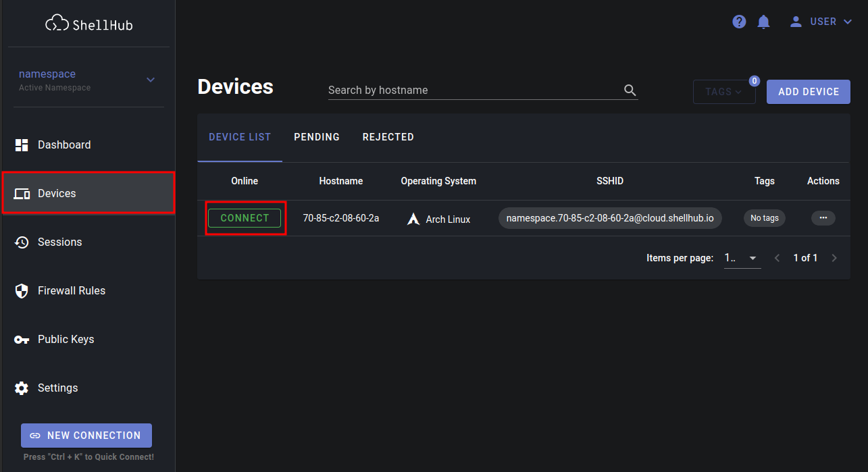Viewport: 868px width, 472px height.
Task: Open the items per page dropdown
Action: (x=742, y=258)
